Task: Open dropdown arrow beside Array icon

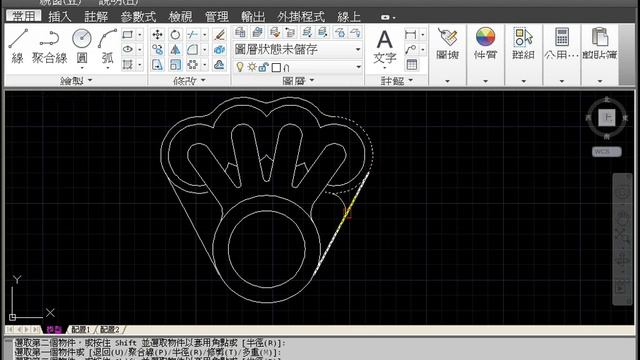Action: [204, 64]
